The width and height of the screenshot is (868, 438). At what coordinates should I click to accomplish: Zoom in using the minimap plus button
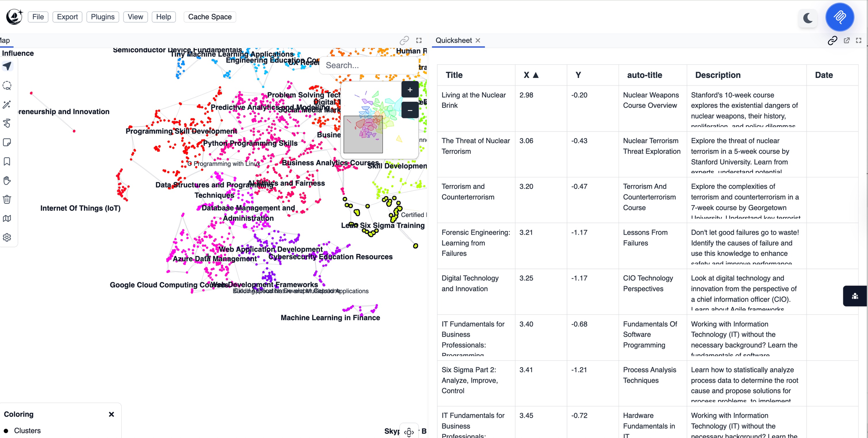point(410,89)
